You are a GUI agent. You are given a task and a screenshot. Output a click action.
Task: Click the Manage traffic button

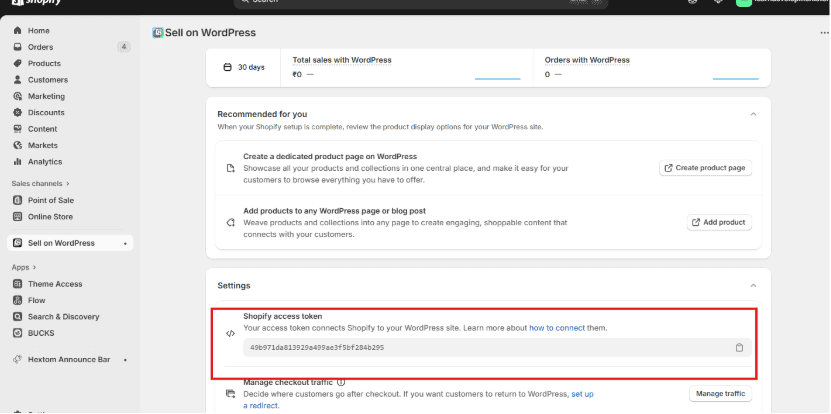(720, 394)
